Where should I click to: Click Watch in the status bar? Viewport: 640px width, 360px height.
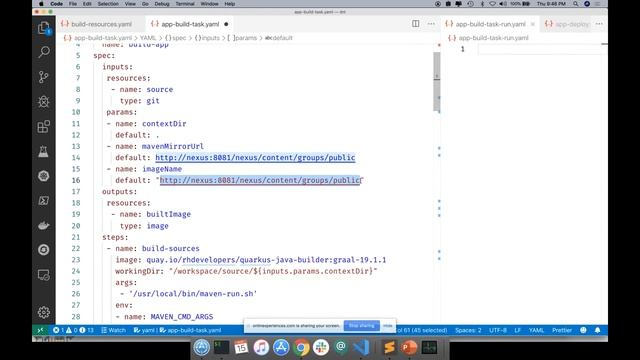click(x=113, y=330)
